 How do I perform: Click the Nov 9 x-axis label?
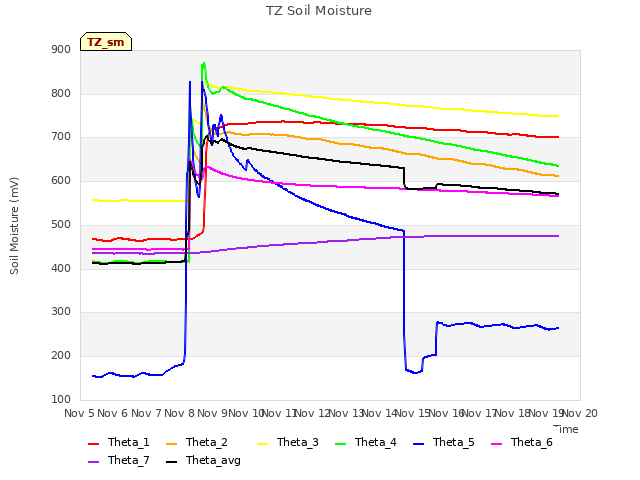click(x=212, y=413)
